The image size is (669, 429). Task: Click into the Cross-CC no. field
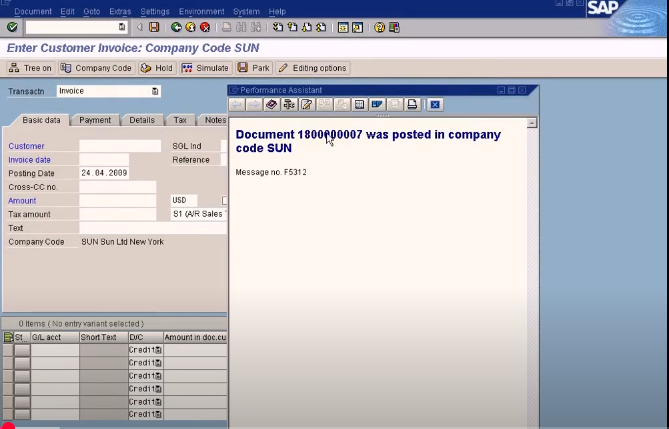pyautogui.click(x=118, y=187)
